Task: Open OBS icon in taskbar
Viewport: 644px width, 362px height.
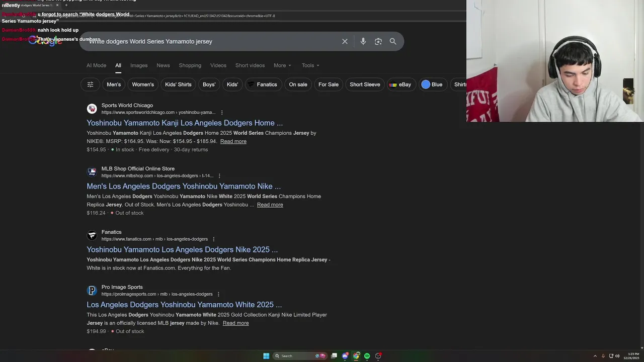Action: (x=378, y=356)
